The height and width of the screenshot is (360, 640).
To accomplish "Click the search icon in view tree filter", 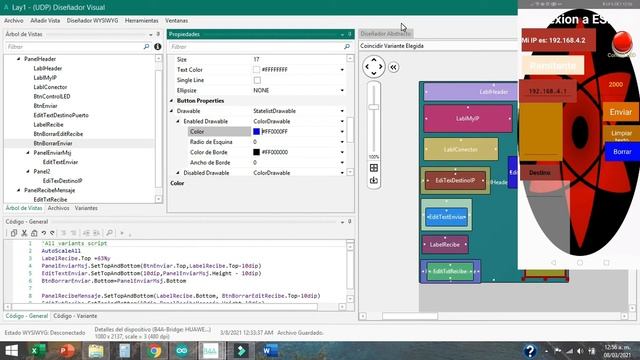I will [146, 47].
